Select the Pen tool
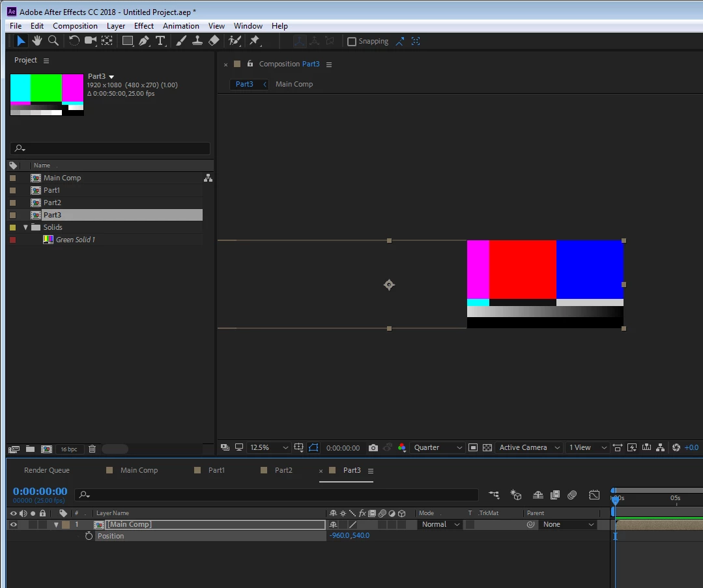The image size is (703, 588). 144,41
